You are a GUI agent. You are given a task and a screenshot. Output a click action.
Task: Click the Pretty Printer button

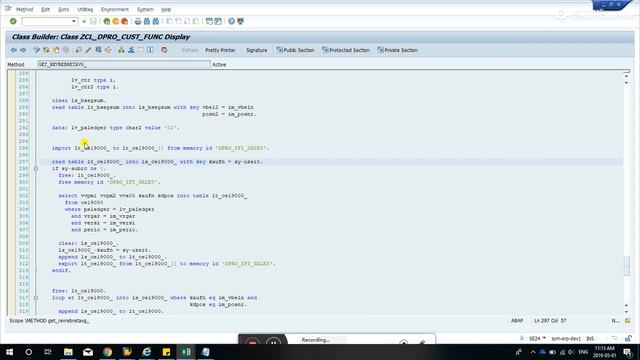tap(220, 50)
